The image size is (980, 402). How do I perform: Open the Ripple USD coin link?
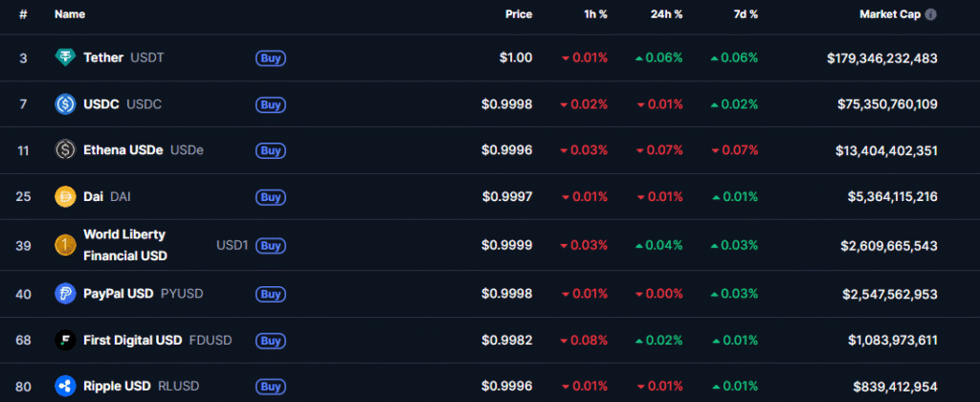(118, 386)
